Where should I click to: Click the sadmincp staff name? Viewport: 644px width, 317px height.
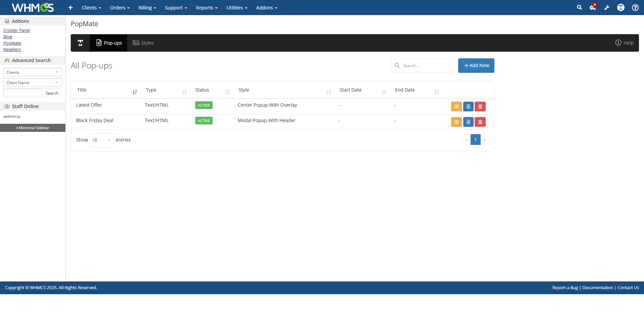(x=12, y=116)
